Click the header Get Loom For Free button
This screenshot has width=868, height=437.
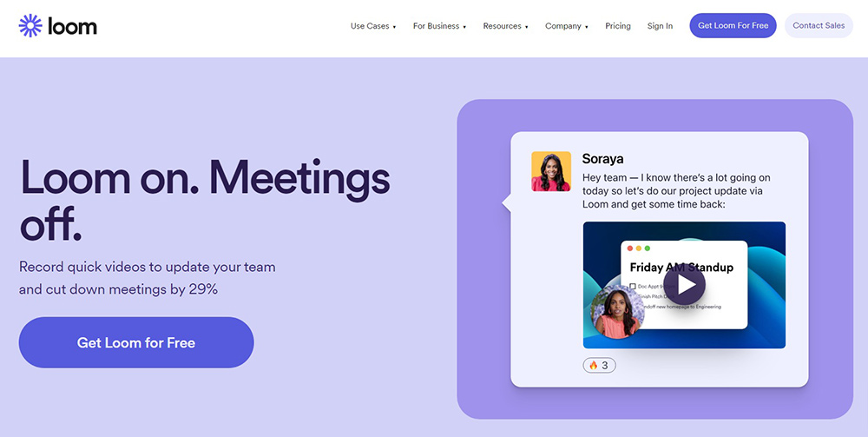pos(733,25)
